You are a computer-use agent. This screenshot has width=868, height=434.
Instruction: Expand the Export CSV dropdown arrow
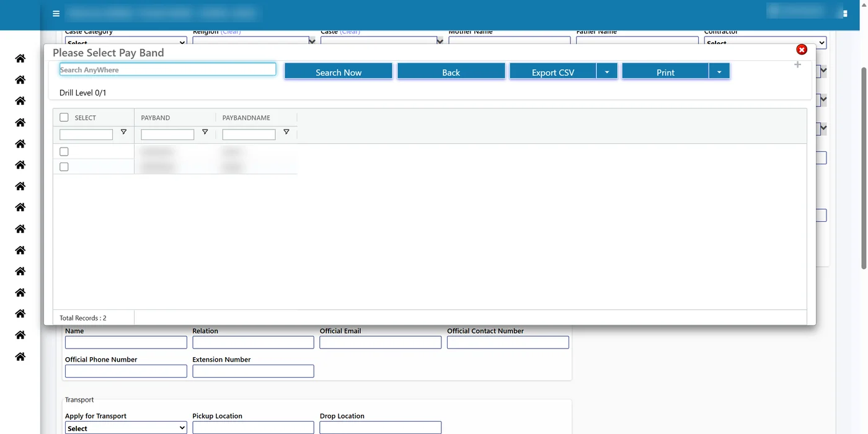[x=607, y=72]
